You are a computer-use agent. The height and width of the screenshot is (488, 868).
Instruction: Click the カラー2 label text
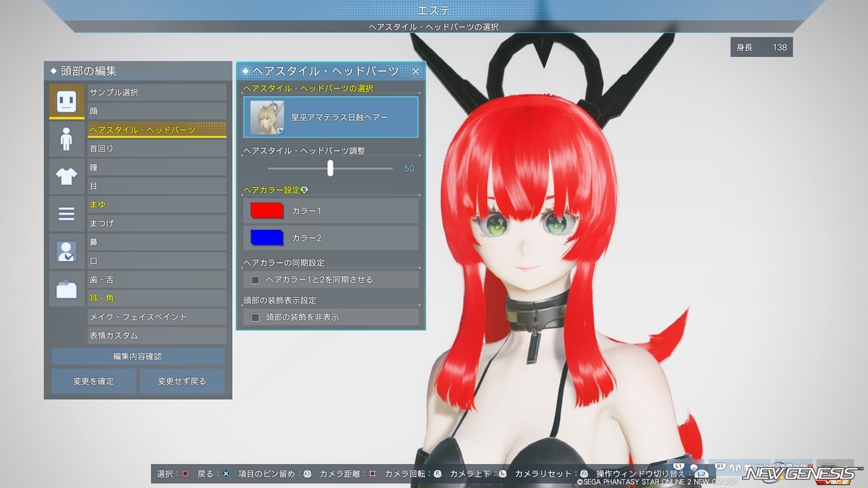307,238
